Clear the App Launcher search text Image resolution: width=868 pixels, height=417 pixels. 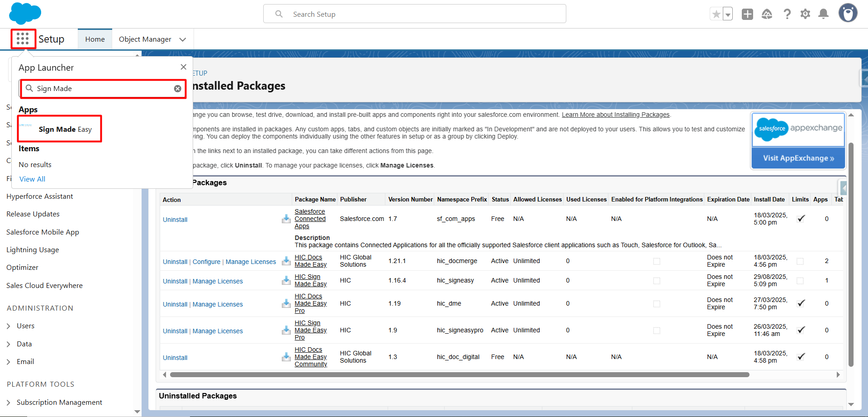178,89
